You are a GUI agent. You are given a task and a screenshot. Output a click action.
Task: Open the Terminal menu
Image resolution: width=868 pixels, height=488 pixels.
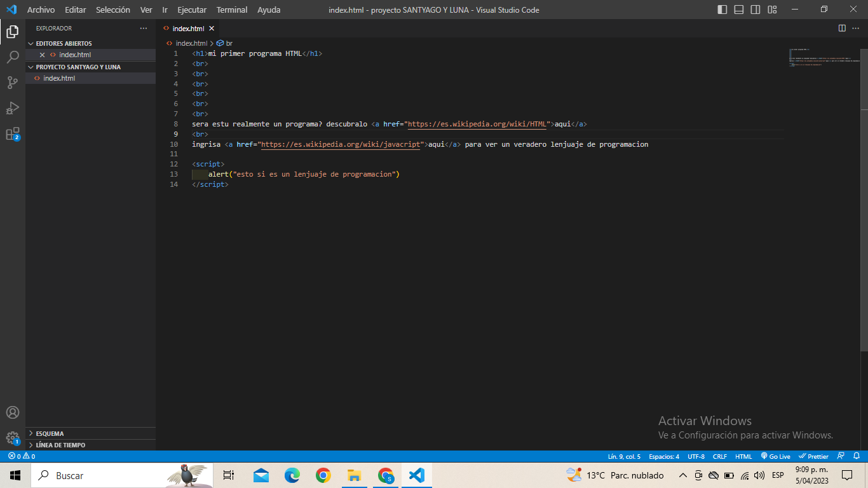tap(232, 10)
